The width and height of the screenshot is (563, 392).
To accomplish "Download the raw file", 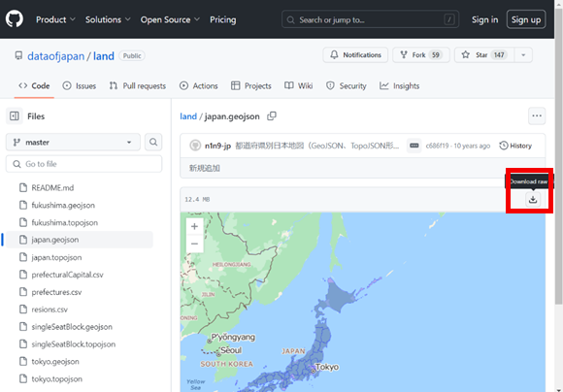I will [533, 199].
